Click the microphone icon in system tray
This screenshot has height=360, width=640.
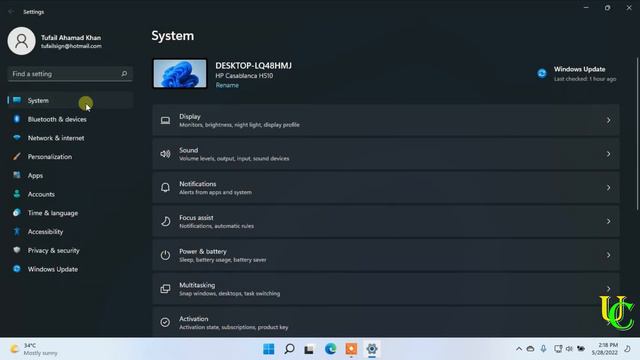543,349
